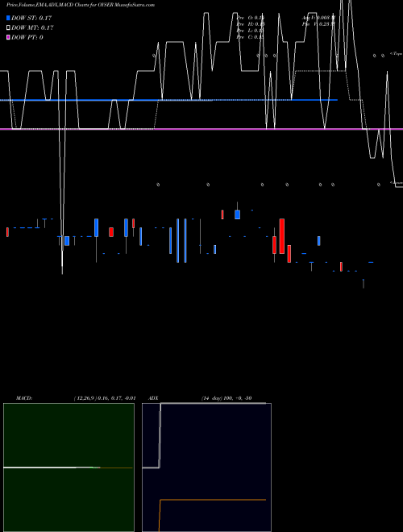Screen dimensions: 403x532
Task: Select the 'DOW ST: 0.17' legend text
Action: [31, 18]
